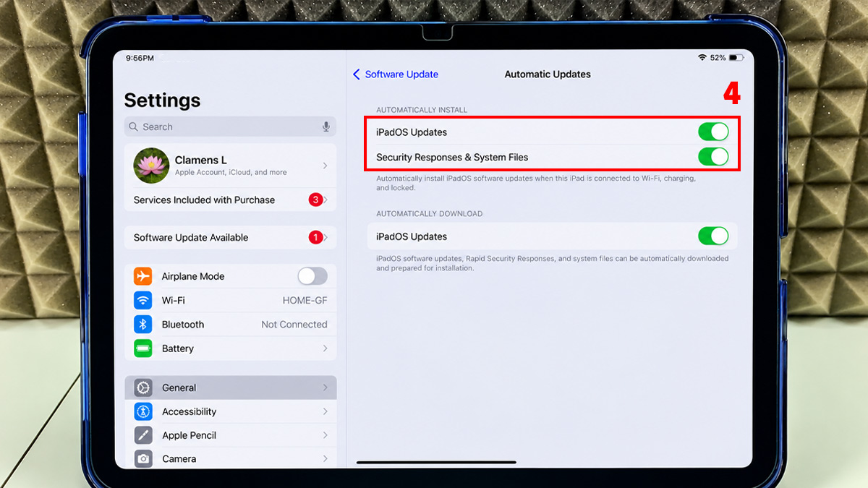The width and height of the screenshot is (868, 488).
Task: Tap the battery status icon at top
Action: tap(736, 57)
